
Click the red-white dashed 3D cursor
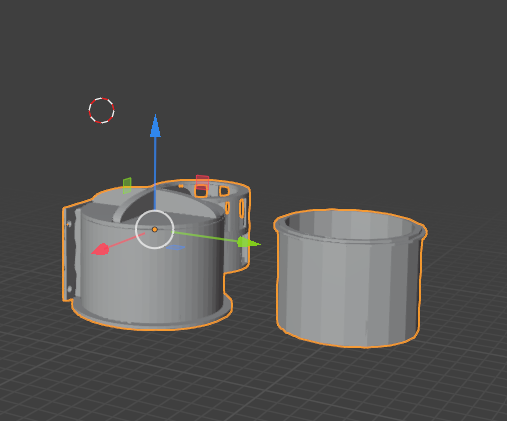102,110
